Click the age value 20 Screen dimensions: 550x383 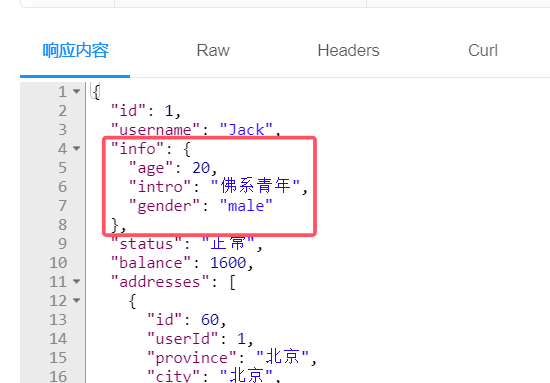pos(201,168)
